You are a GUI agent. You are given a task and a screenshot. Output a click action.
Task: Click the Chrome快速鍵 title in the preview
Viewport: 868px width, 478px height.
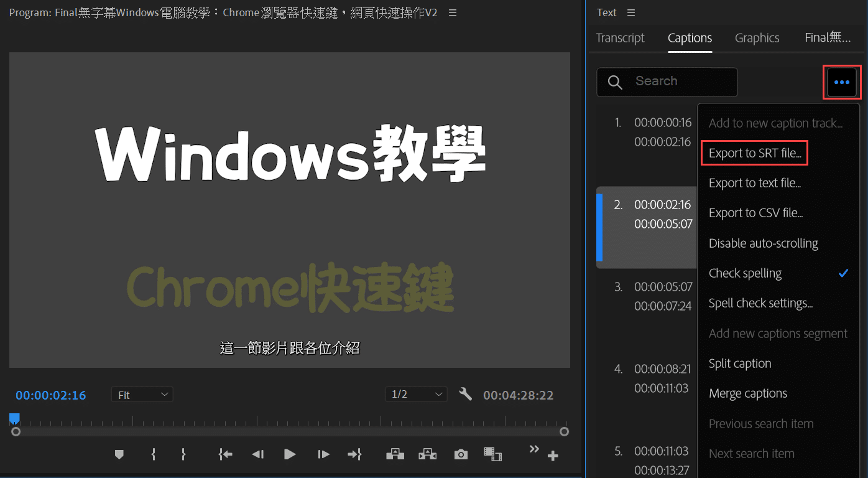tap(290, 288)
